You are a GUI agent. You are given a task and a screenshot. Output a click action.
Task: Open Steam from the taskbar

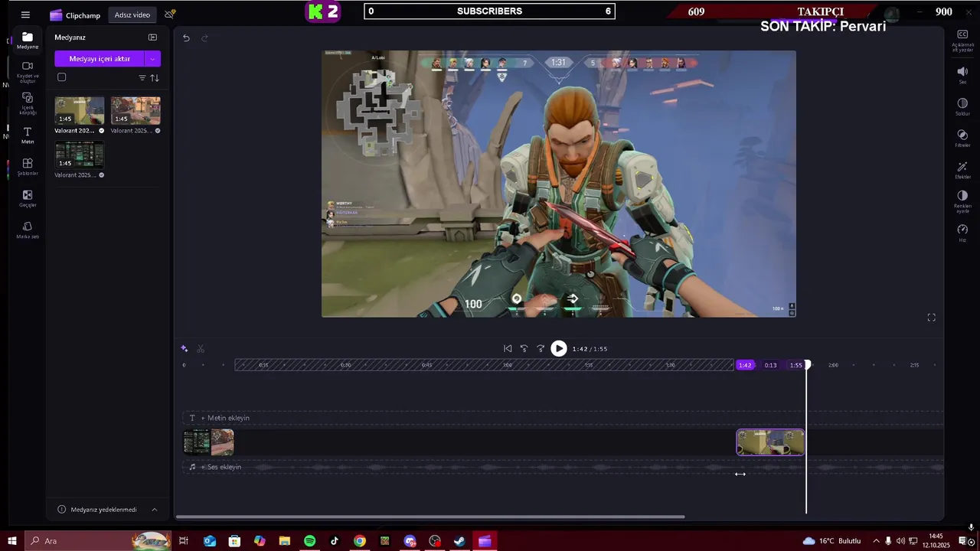pos(459,541)
